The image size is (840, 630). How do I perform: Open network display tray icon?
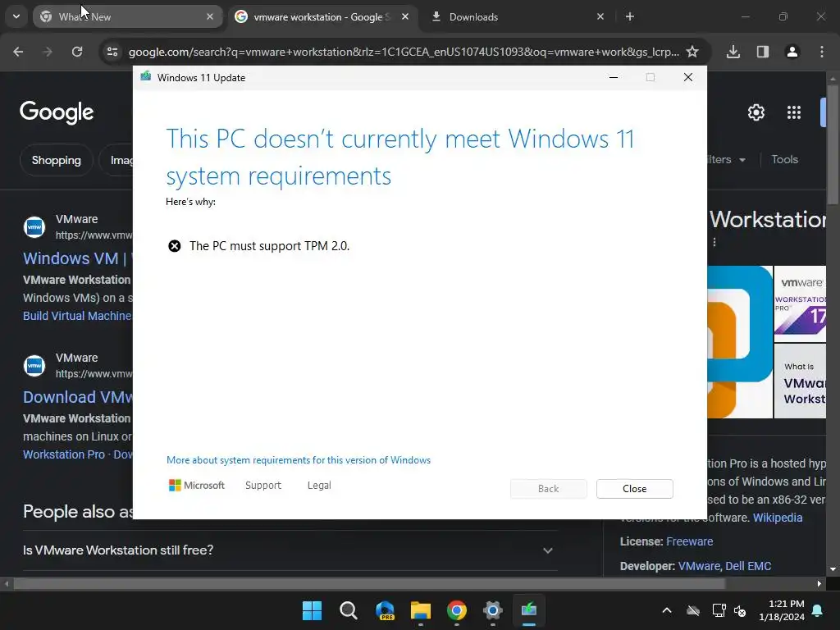[x=719, y=610]
